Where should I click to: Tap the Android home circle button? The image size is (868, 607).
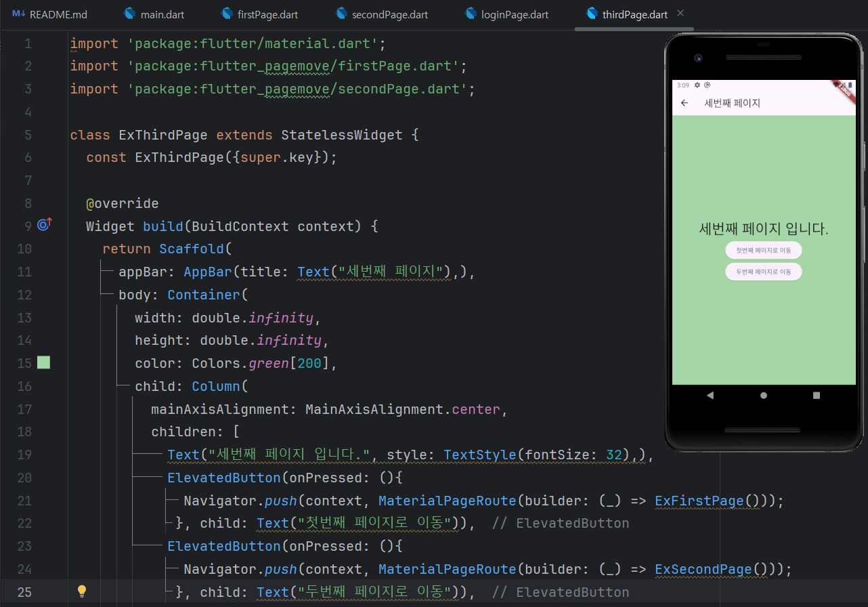click(x=764, y=395)
